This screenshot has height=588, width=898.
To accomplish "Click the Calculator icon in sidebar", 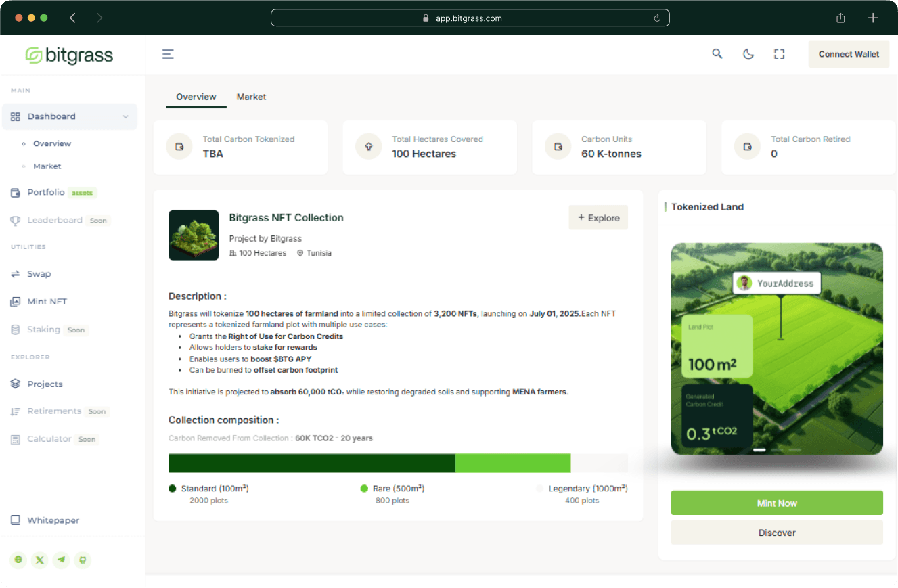I will 16,439.
